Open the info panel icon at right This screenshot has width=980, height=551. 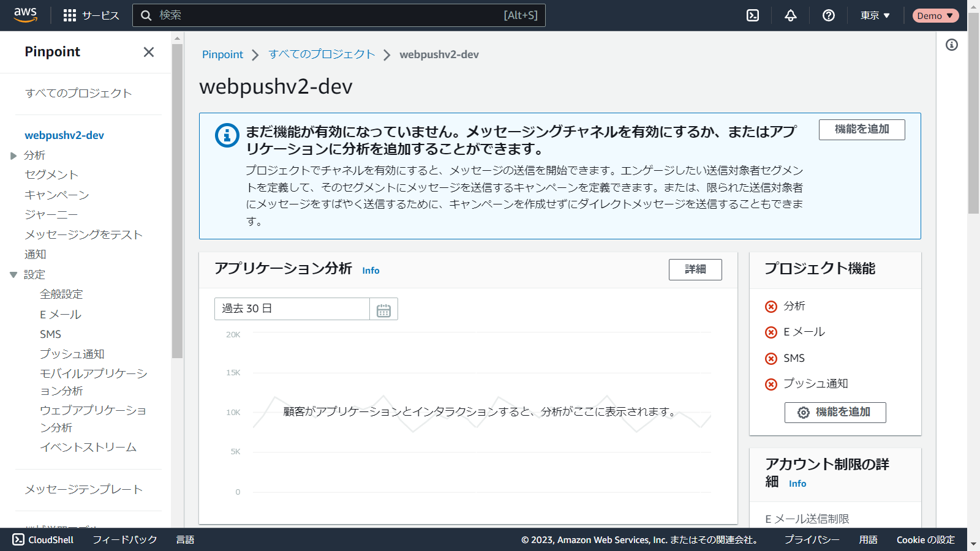[x=951, y=45]
